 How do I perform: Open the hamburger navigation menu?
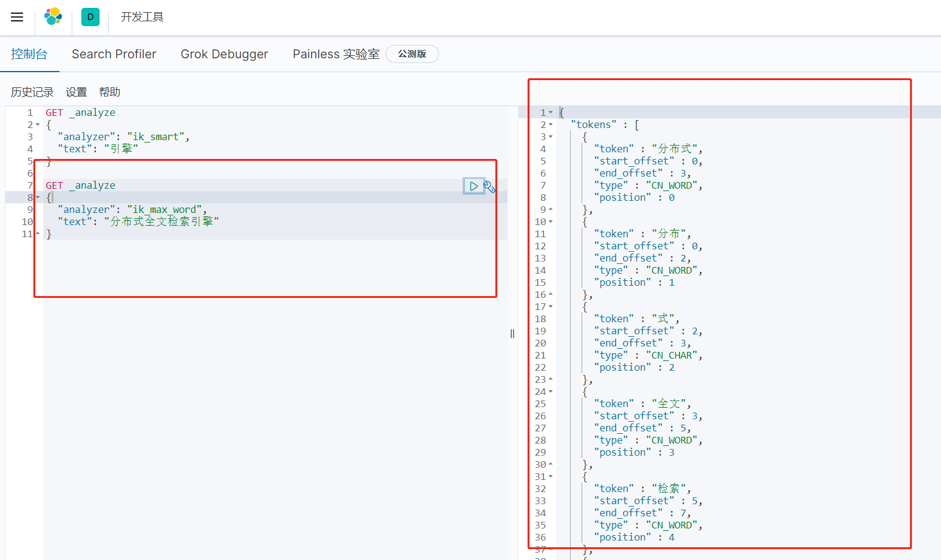[x=17, y=17]
